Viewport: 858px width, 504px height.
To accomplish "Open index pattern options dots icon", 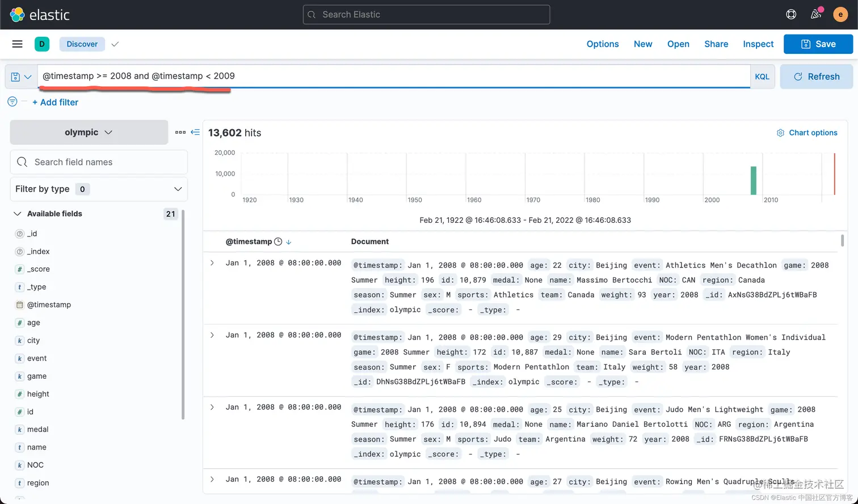I will 180,132.
